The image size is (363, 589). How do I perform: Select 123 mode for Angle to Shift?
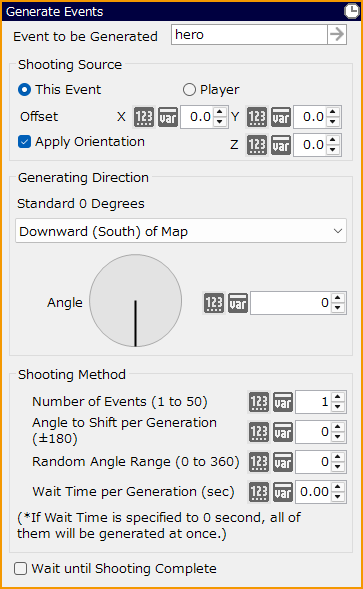coord(259,432)
